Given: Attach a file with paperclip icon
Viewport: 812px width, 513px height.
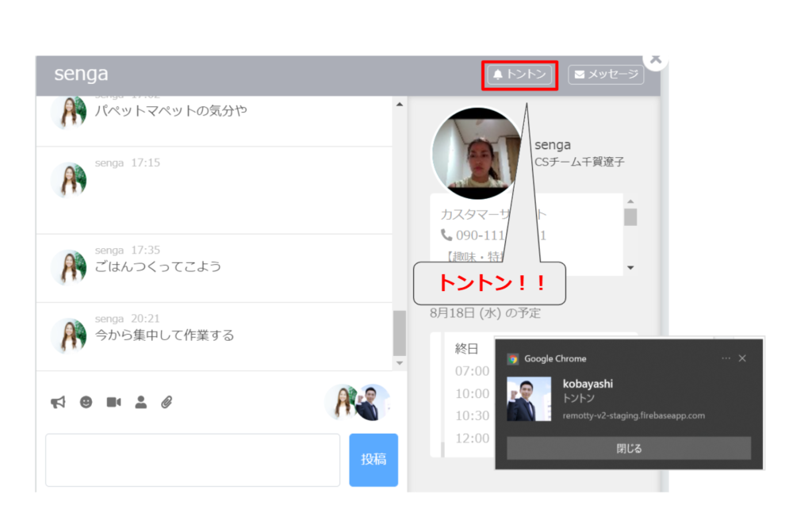Looking at the screenshot, I should (167, 402).
